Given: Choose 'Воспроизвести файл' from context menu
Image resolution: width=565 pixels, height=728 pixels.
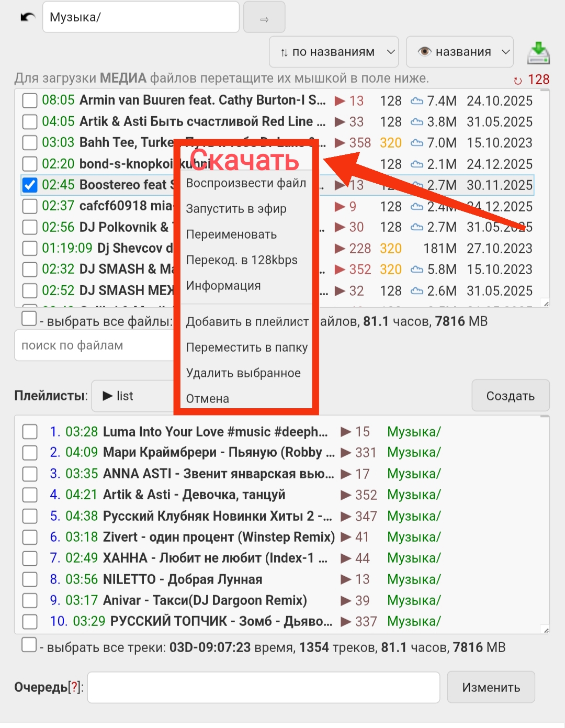Looking at the screenshot, I should [246, 183].
